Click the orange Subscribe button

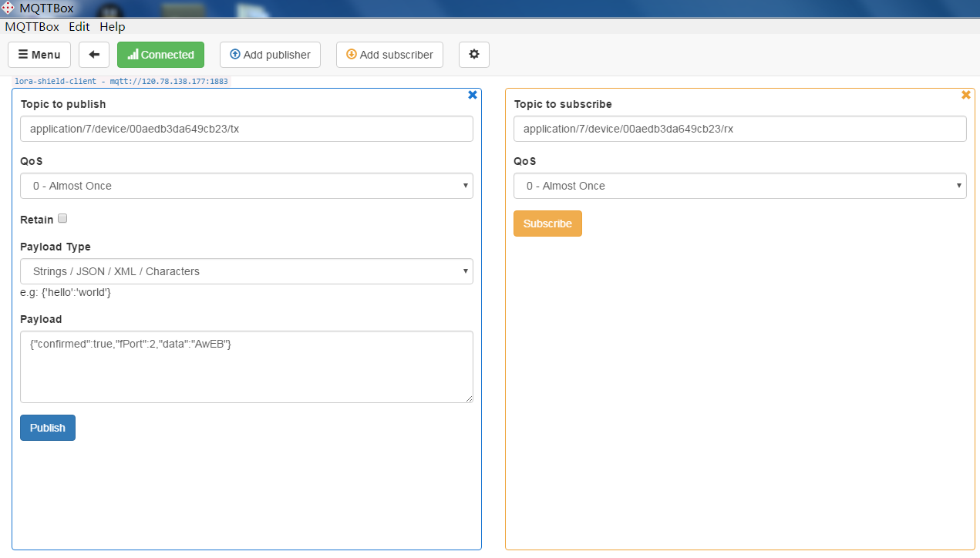pyautogui.click(x=547, y=224)
